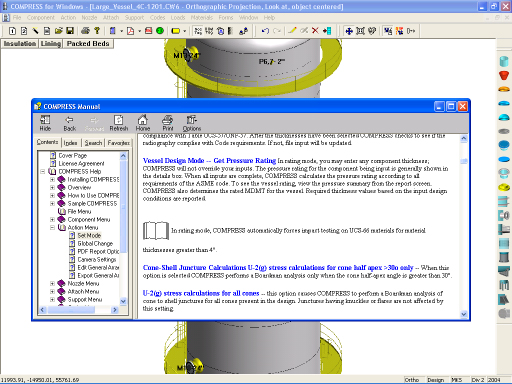This screenshot has width=512, height=384.
Task: Open Vessel Design Mode Get Pressure Rating link
Action: (x=209, y=161)
